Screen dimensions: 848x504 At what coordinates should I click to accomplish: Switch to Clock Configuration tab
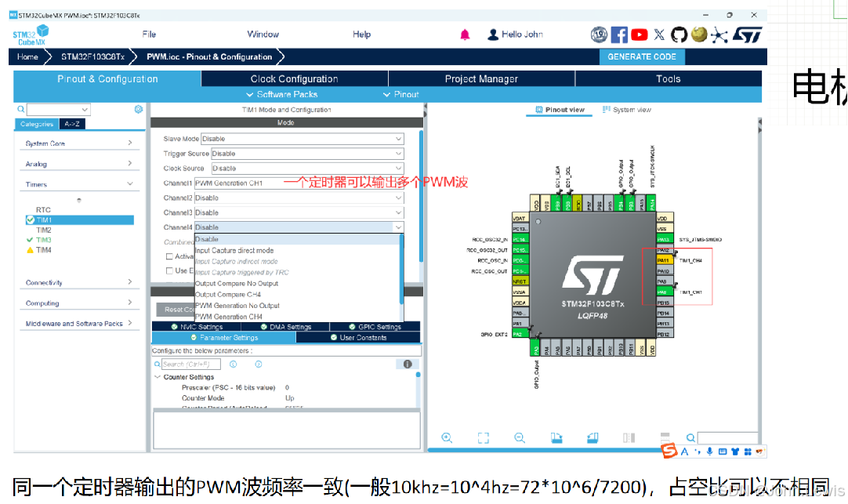coord(294,79)
